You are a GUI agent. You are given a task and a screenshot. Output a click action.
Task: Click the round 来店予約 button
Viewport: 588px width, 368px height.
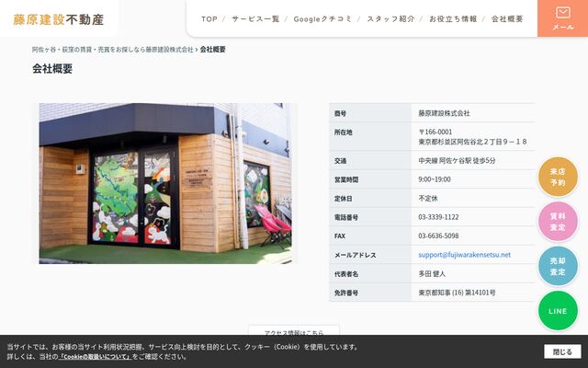(558, 177)
